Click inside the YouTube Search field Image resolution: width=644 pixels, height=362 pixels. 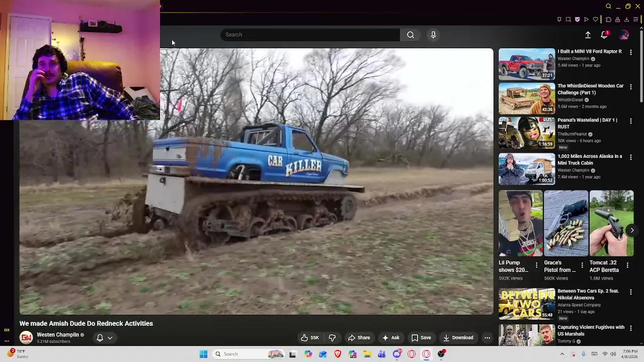(310, 35)
